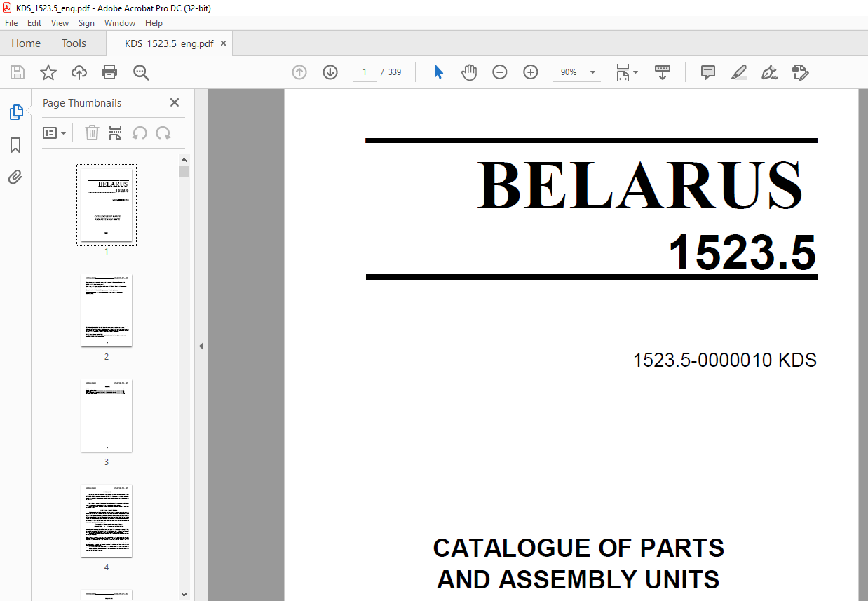Switch to the Tools tab
The width and height of the screenshot is (868, 601).
coord(74,43)
